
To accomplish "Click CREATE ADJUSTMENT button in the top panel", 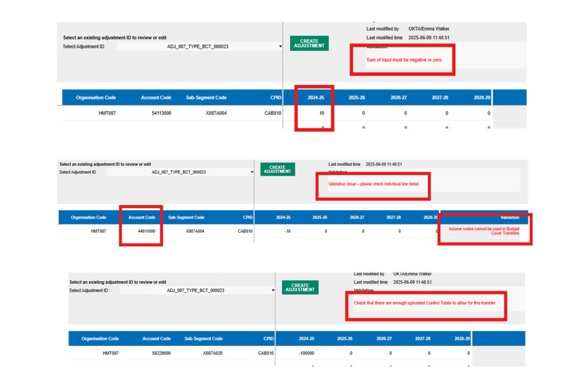I will [309, 43].
